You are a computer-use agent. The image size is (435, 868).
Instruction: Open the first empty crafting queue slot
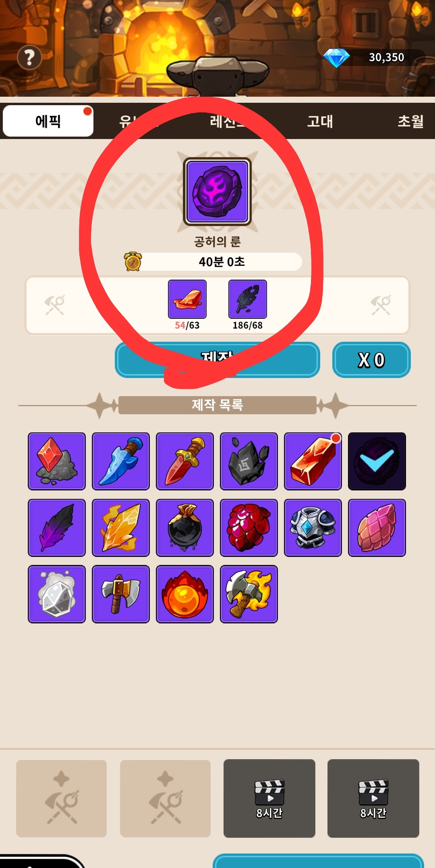[62, 798]
